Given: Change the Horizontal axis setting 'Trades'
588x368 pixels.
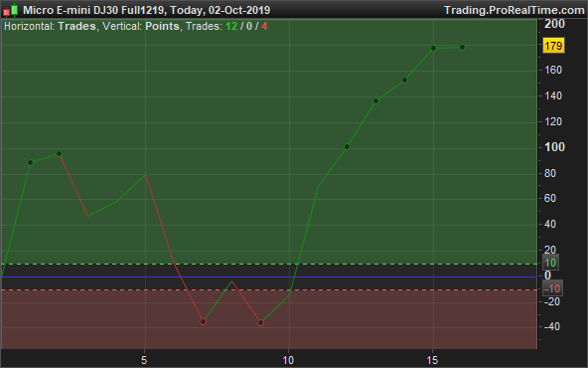Looking at the screenshot, I should point(76,26).
